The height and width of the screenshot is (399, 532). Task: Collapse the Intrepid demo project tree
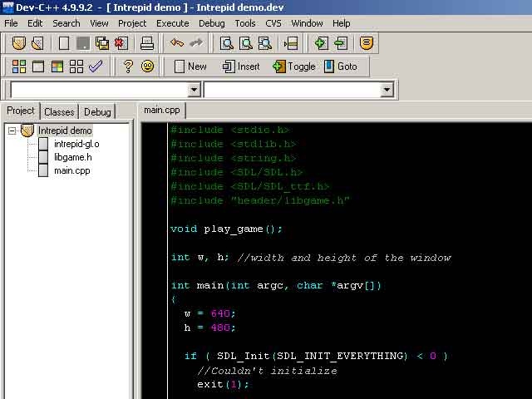click(x=12, y=131)
